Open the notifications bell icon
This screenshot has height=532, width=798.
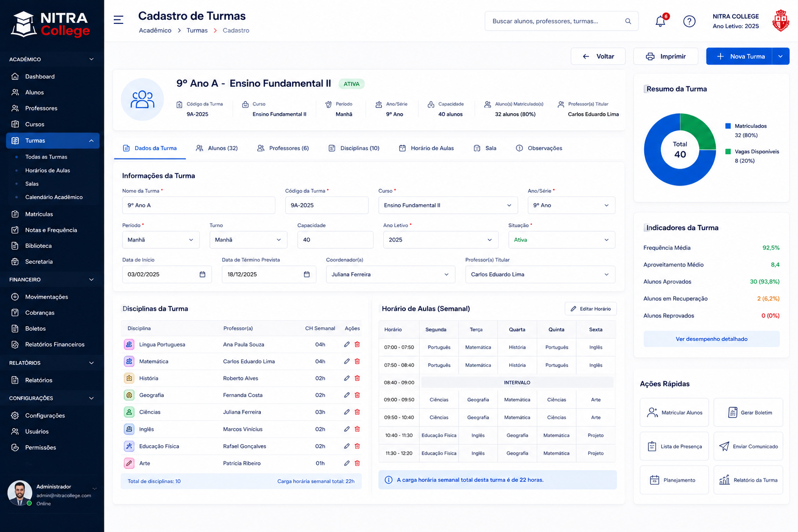coord(660,21)
